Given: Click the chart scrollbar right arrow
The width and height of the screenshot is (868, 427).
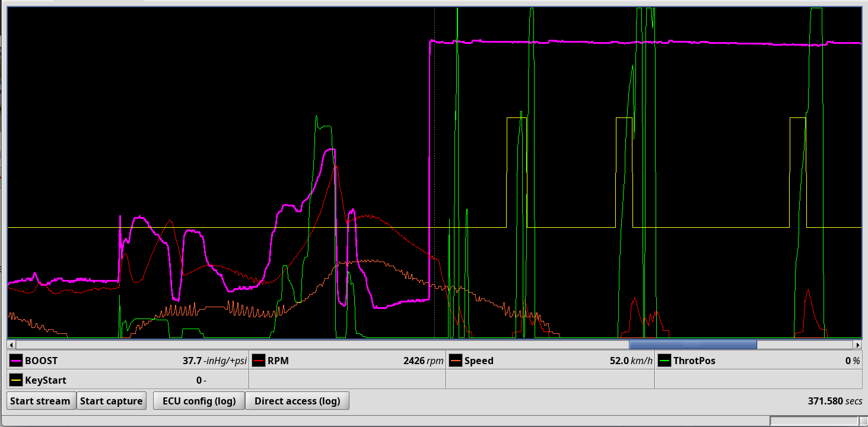Looking at the screenshot, I should (x=857, y=345).
